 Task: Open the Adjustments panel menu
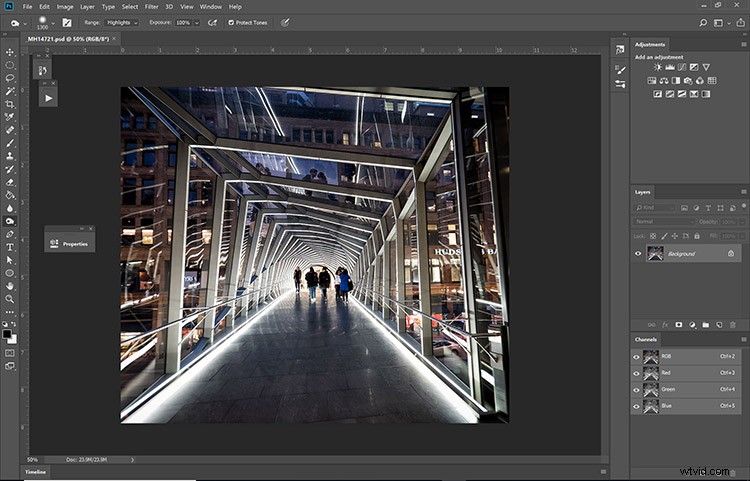744,44
